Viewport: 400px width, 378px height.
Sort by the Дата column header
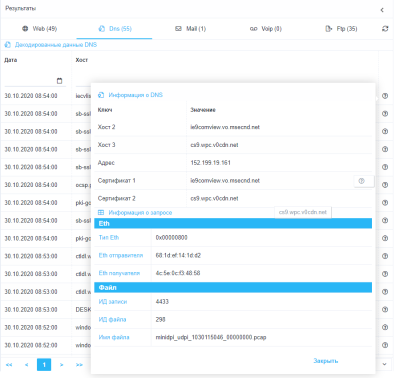pyautogui.click(x=11, y=60)
